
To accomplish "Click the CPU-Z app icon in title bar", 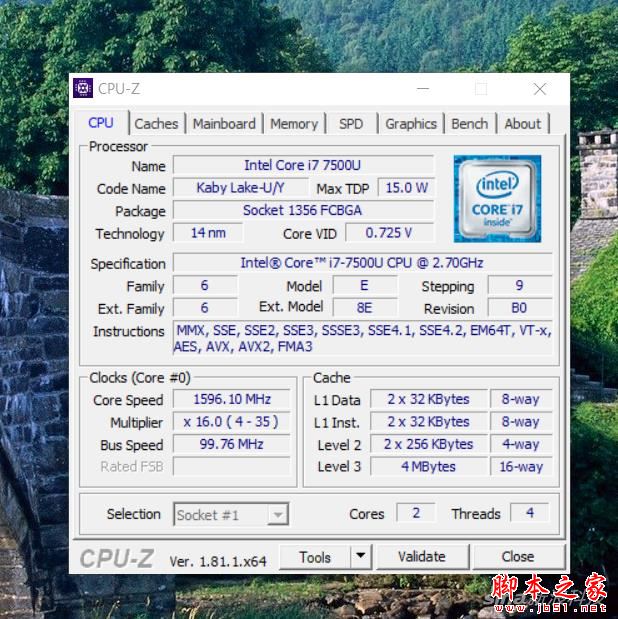I will [83, 88].
